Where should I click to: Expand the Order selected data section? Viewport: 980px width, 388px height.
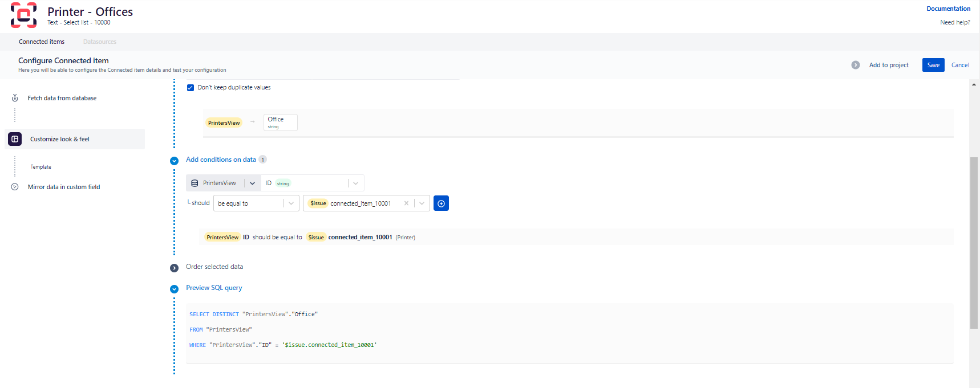pos(174,268)
